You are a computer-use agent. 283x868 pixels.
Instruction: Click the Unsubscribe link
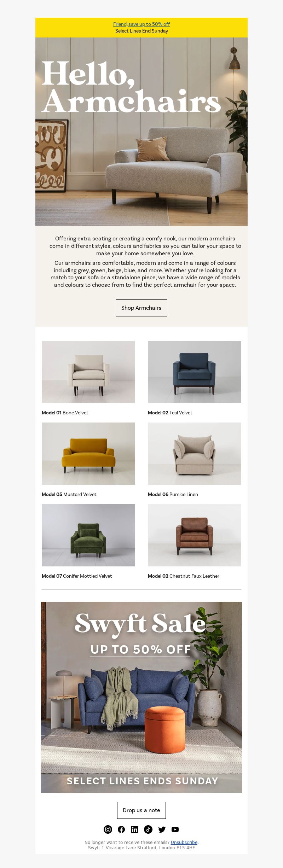coord(184,842)
